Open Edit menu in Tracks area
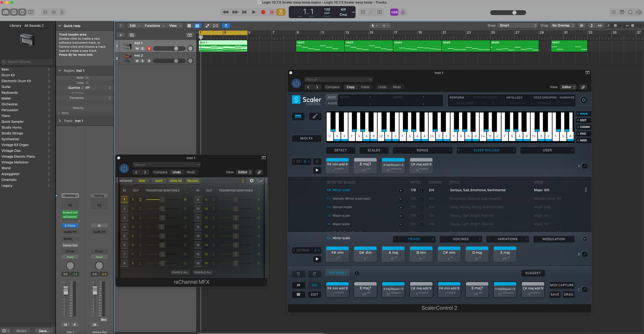 point(135,26)
